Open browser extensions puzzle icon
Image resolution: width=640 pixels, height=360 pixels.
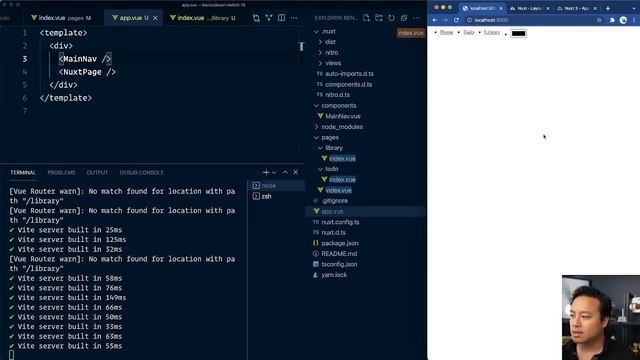[612, 20]
